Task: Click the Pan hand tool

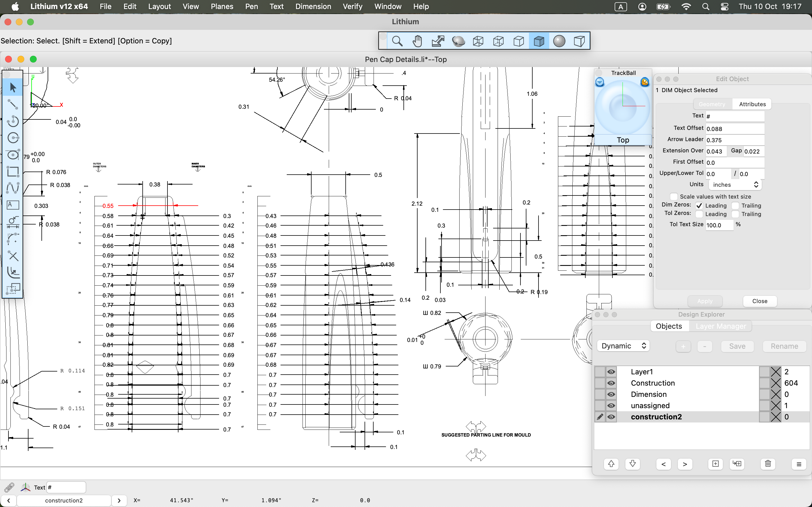Action: [417, 41]
